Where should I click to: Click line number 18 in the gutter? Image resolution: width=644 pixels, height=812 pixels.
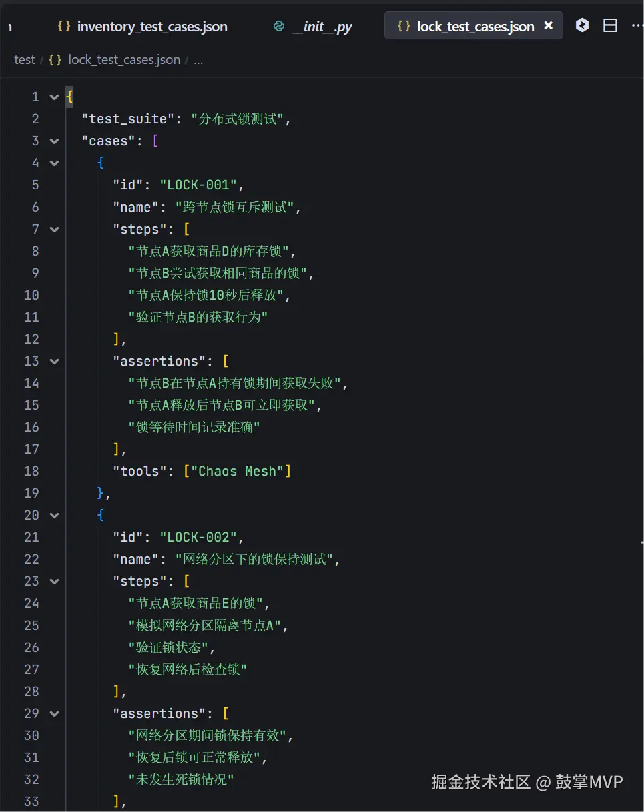[x=31, y=471]
